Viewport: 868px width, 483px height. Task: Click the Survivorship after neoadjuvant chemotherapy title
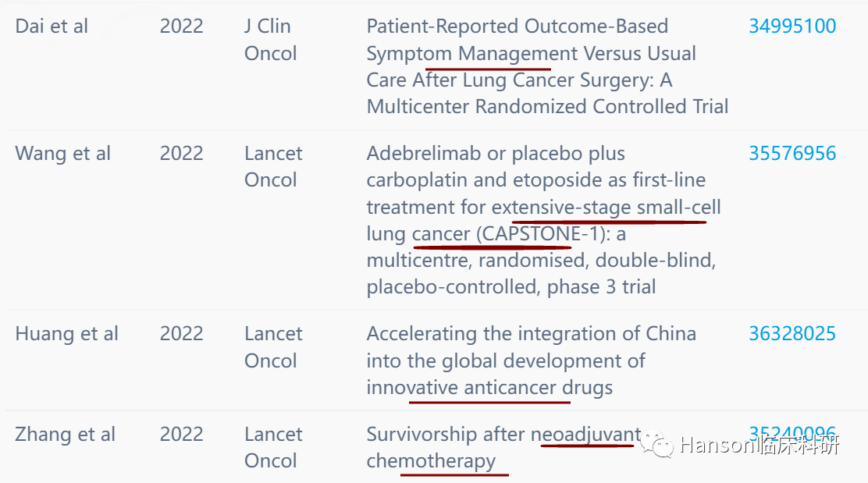(x=503, y=448)
